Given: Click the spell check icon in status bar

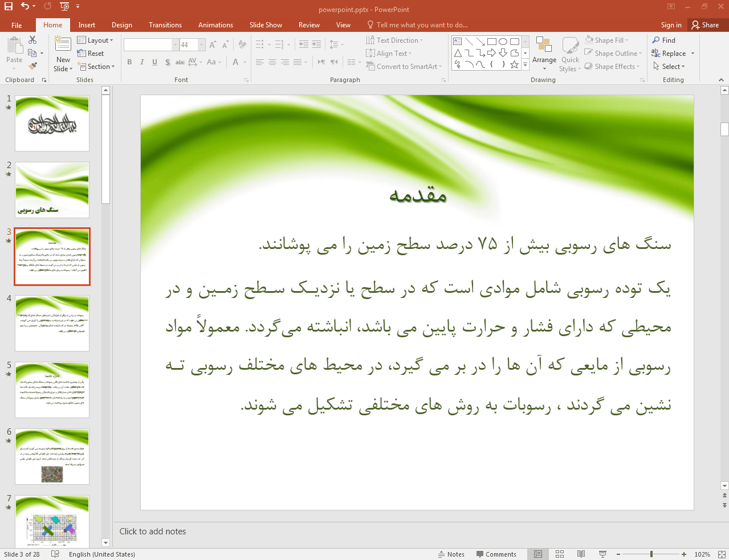Looking at the screenshot, I should [55, 554].
